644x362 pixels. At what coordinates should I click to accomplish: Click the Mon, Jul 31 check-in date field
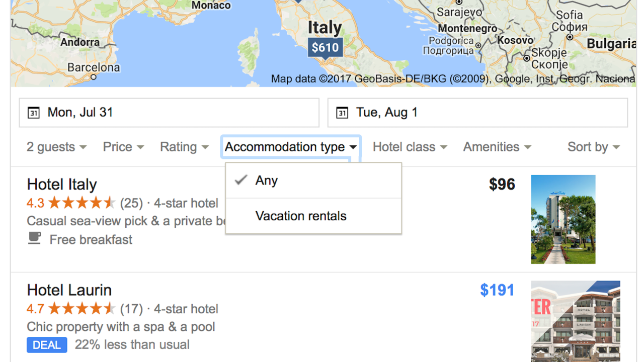169,113
